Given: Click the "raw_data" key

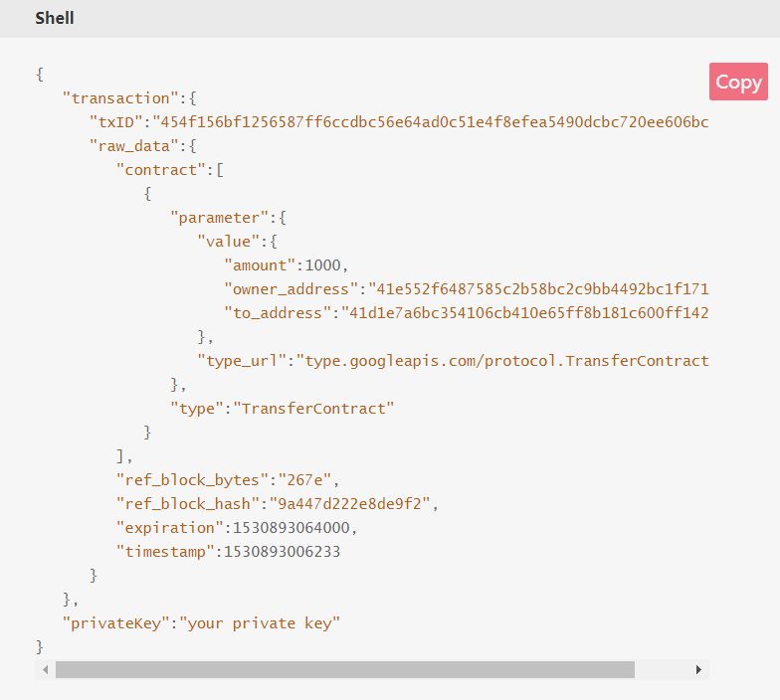Looking at the screenshot, I should [133, 145].
